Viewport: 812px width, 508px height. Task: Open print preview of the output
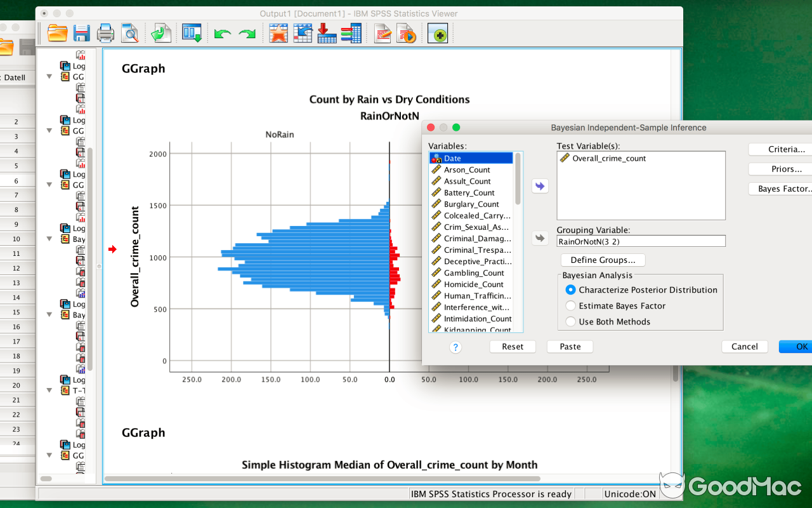pyautogui.click(x=130, y=32)
